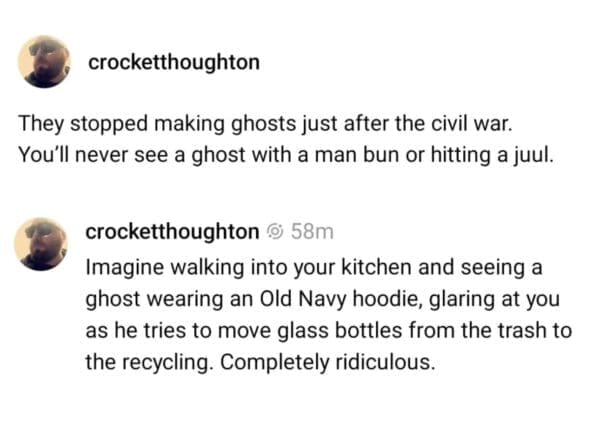600x445 pixels.
Task: Click the reply's profile avatar
Action: (x=41, y=244)
